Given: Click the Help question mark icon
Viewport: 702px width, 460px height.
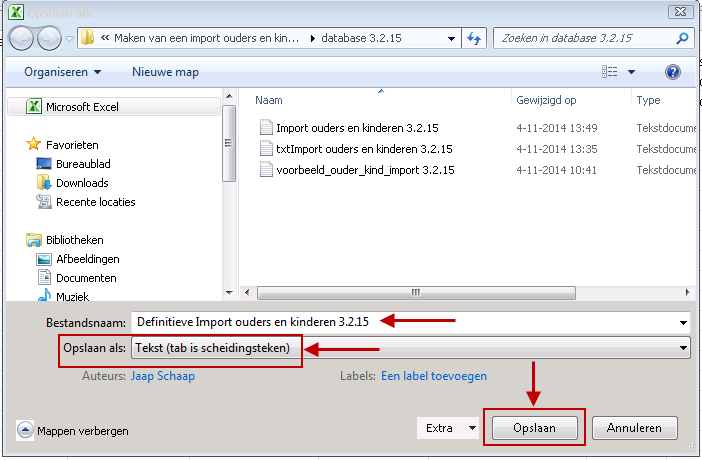Looking at the screenshot, I should (x=673, y=72).
